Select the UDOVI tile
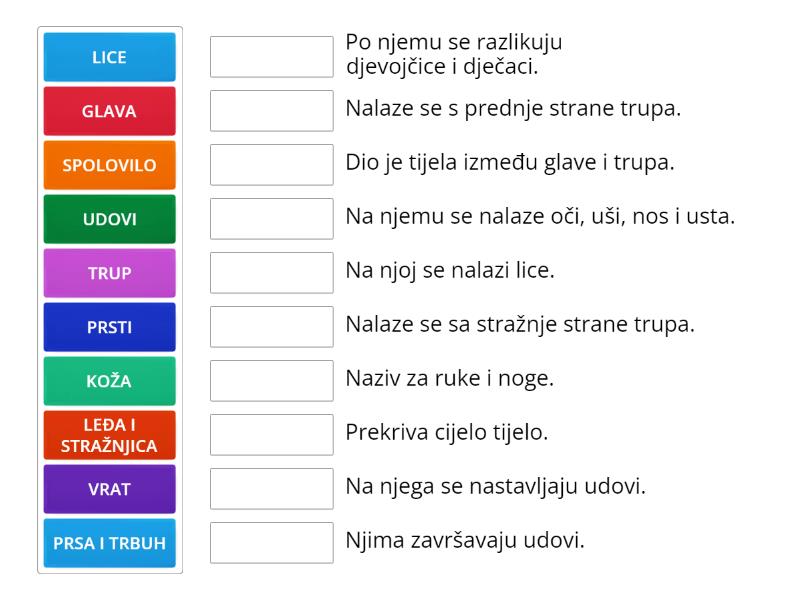Viewport: 800px width, 600px height. coord(109,219)
